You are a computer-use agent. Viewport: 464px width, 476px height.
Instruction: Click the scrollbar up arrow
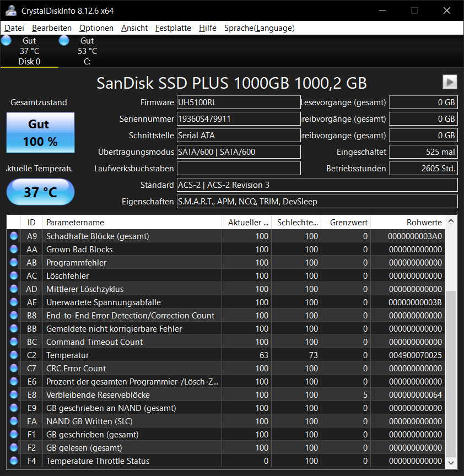tap(451, 221)
